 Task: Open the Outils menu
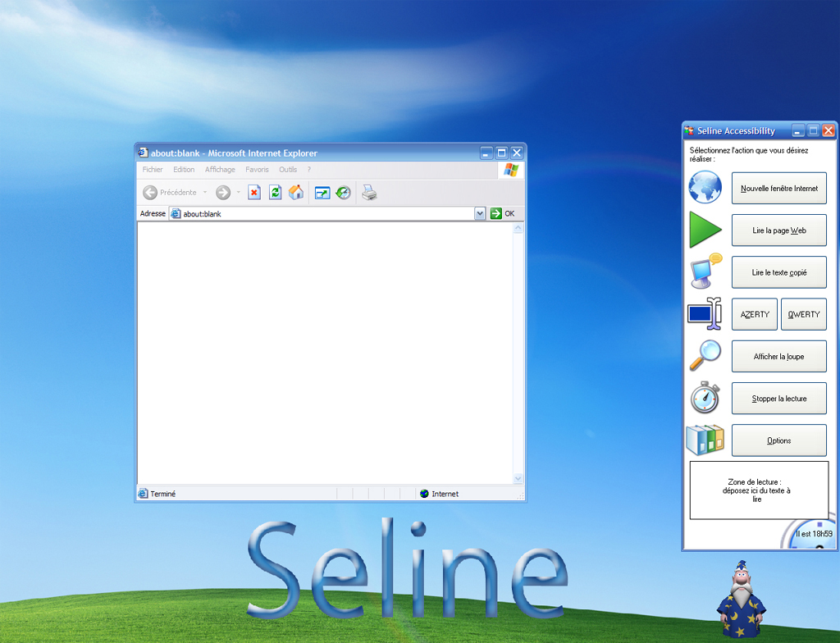(x=288, y=170)
